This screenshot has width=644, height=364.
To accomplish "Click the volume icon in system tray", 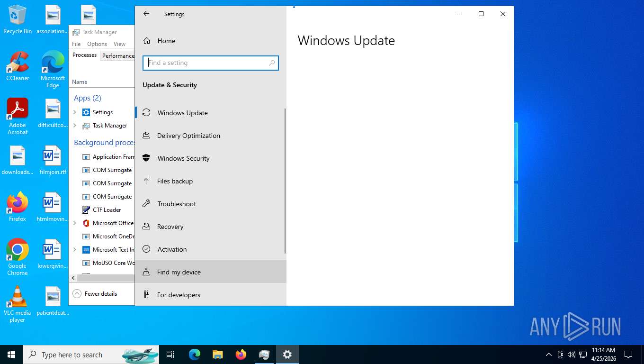I will click(x=572, y=355).
